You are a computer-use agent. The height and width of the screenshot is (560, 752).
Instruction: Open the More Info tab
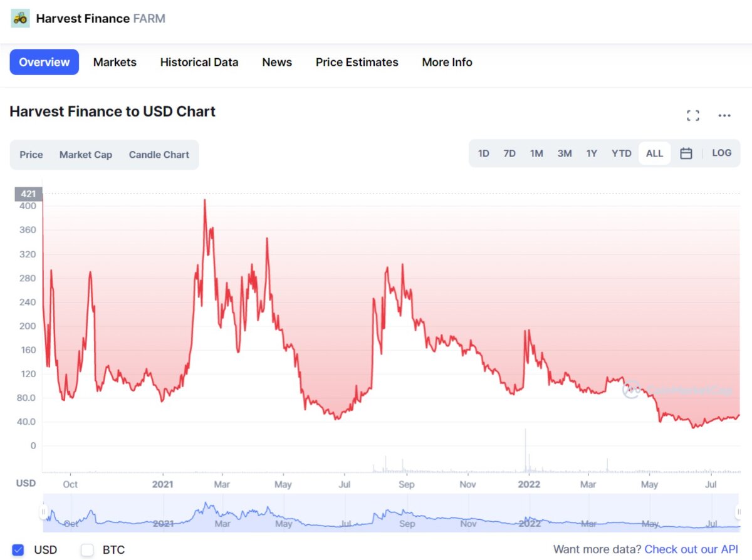pyautogui.click(x=447, y=62)
